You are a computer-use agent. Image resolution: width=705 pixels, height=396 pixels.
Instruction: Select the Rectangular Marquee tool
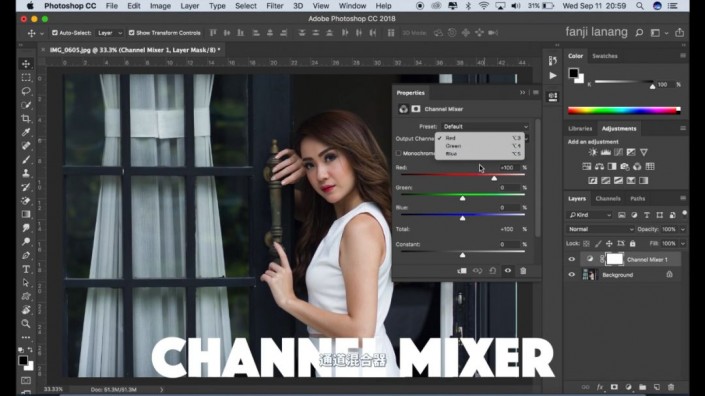tap(26, 78)
